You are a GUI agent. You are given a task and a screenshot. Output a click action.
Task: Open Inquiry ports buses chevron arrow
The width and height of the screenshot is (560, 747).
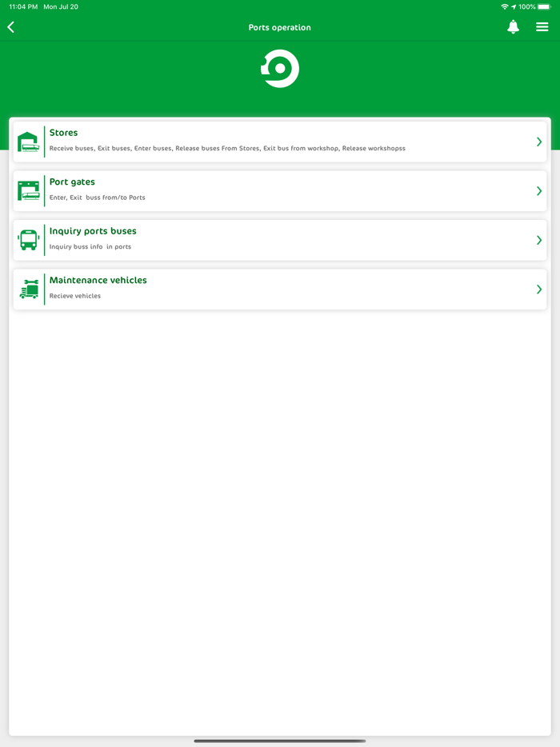coord(539,240)
